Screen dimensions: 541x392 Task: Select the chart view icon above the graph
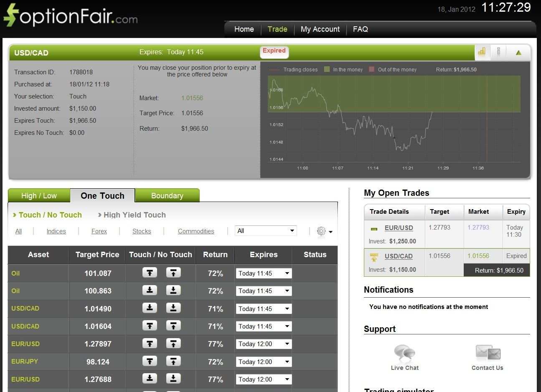[x=482, y=52]
